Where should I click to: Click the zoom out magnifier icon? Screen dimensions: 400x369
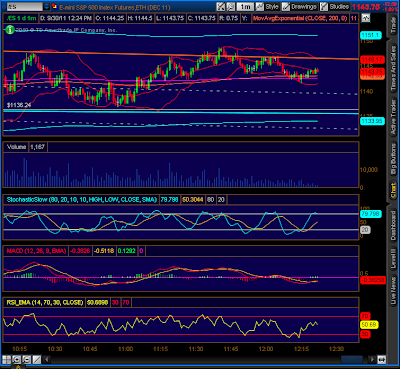pyautogui.click(x=27, y=359)
